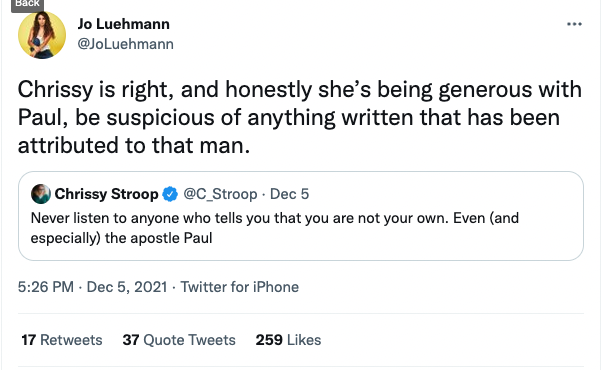Click the Back button at top
Viewport: 601px width, 370px height.
click(27, 5)
